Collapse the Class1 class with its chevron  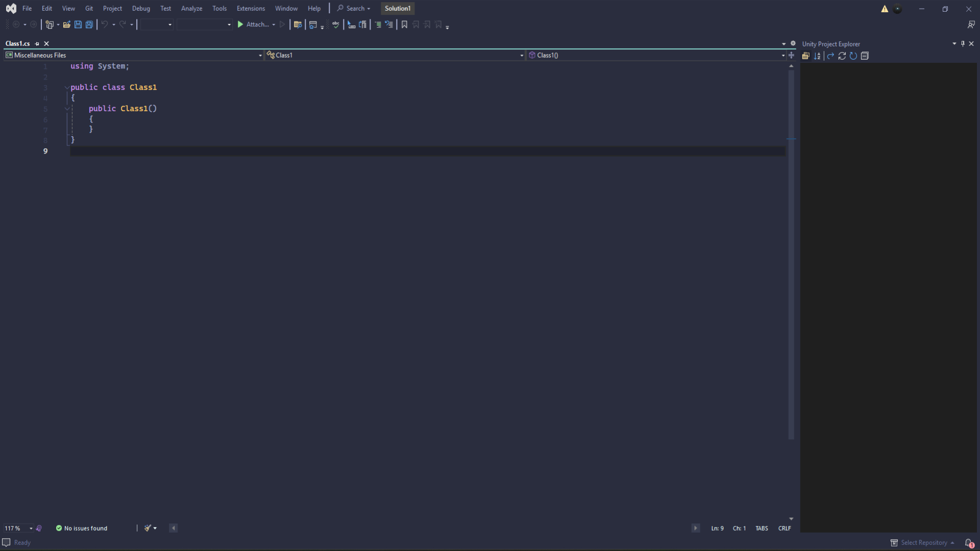click(67, 87)
